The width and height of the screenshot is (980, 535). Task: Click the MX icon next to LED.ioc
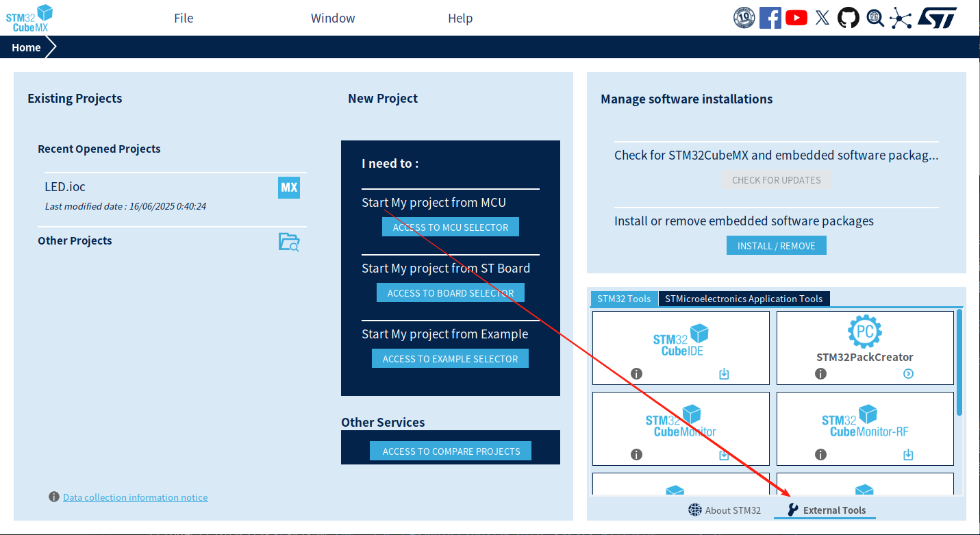[289, 188]
